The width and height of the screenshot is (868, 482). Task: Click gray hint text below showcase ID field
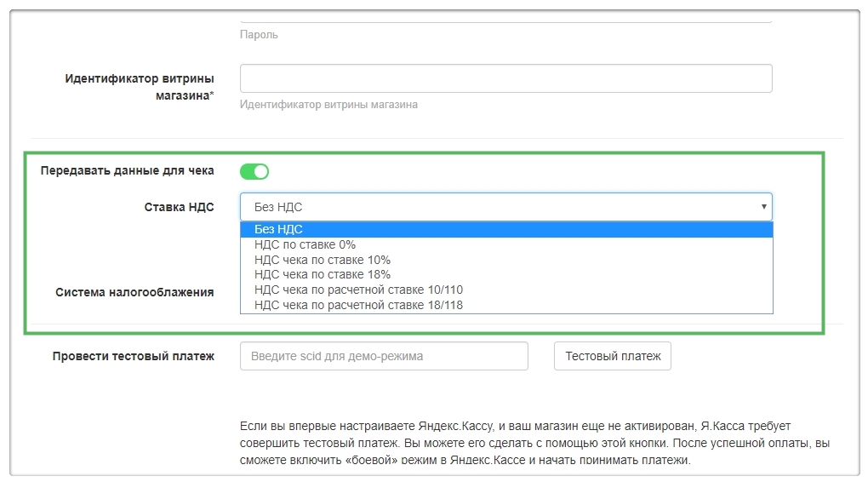(328, 105)
